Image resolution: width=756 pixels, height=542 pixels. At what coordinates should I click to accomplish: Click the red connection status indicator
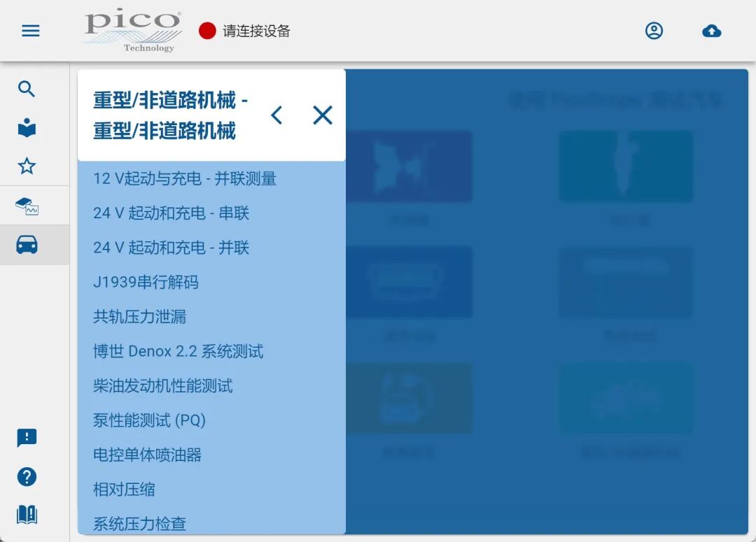[x=207, y=31]
